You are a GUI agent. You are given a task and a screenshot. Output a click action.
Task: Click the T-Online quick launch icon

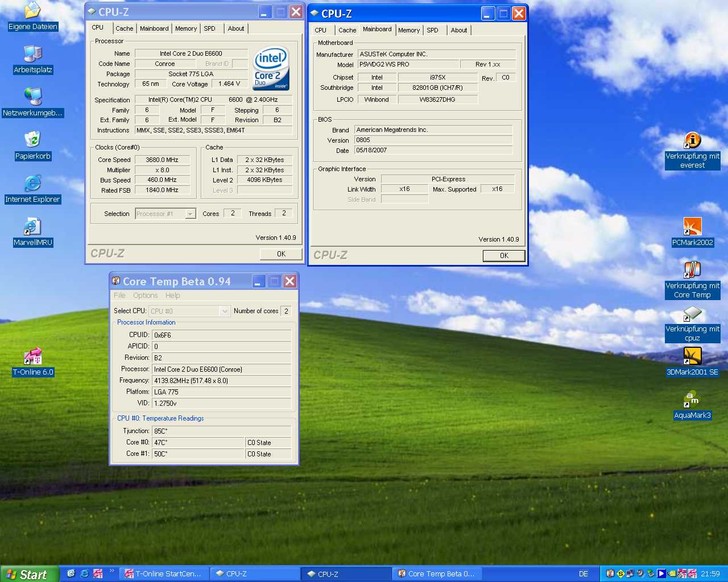(98, 573)
